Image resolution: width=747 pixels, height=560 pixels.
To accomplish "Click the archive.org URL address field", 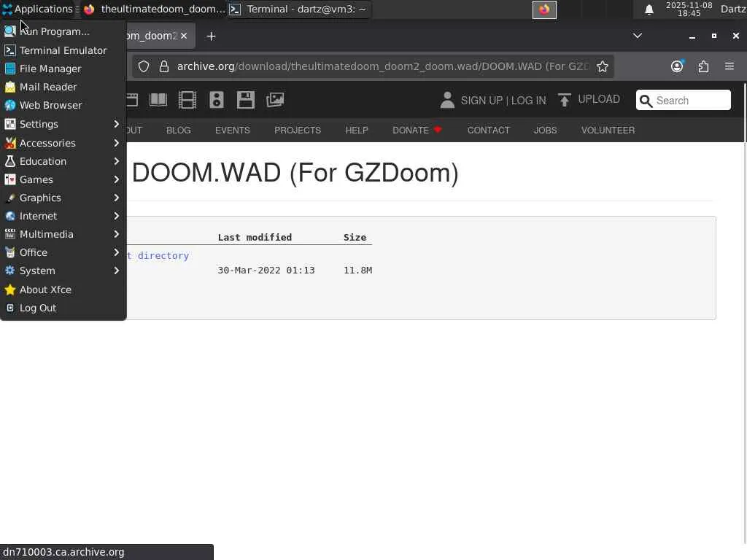I will coord(383,66).
